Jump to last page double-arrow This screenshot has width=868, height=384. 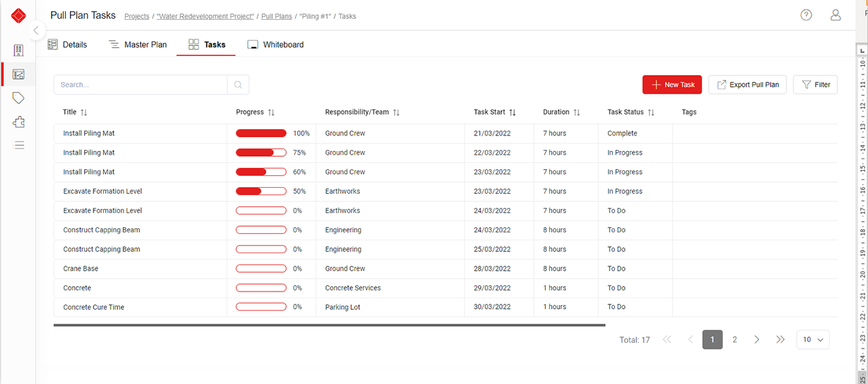780,339
